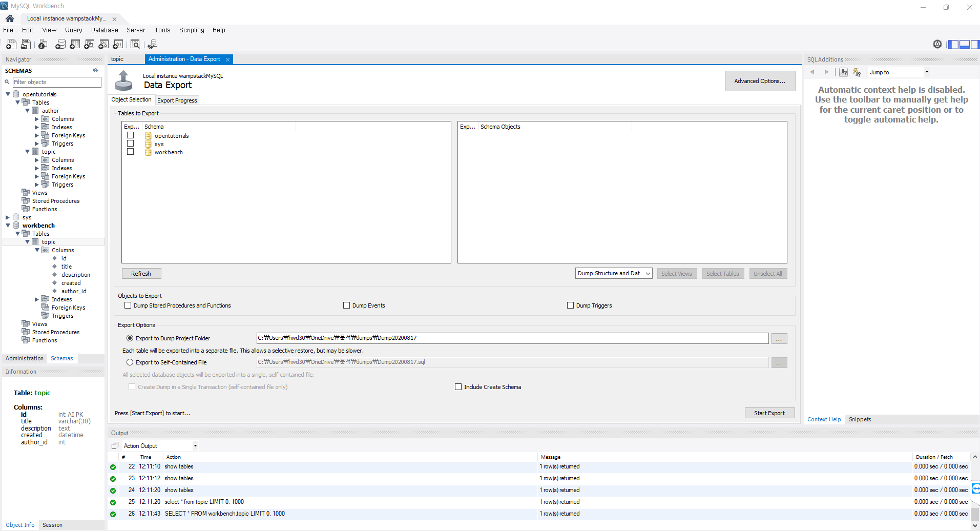Toggle the left sidebar panel icon
Screen dimensions: 980x531
point(953,45)
